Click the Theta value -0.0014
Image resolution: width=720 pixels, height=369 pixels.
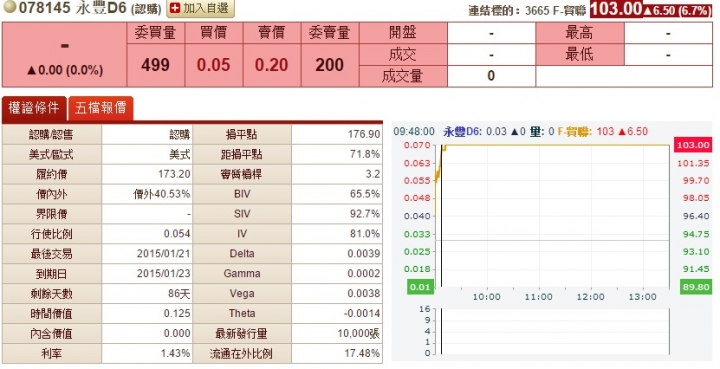362,313
